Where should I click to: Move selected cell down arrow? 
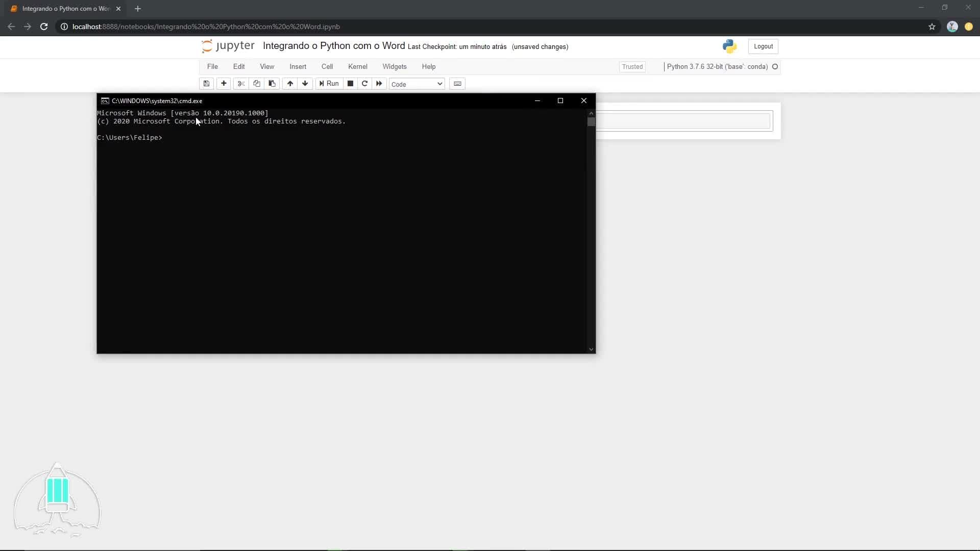305,84
